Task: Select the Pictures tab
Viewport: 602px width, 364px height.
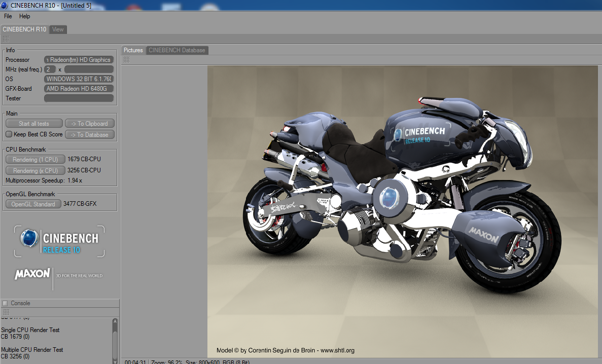Action: pos(133,50)
